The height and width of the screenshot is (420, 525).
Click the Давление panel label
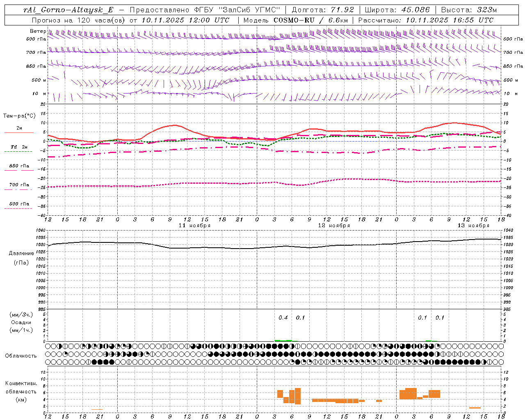(x=21, y=253)
